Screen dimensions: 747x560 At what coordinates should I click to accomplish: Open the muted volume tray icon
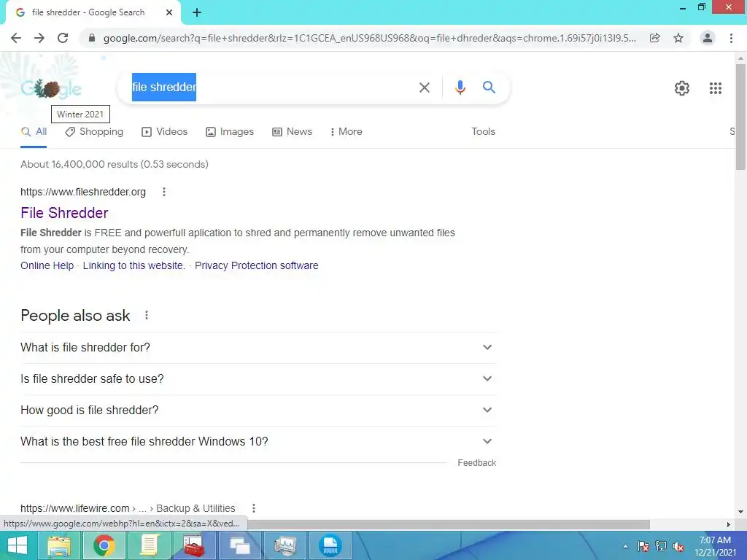tap(678, 546)
